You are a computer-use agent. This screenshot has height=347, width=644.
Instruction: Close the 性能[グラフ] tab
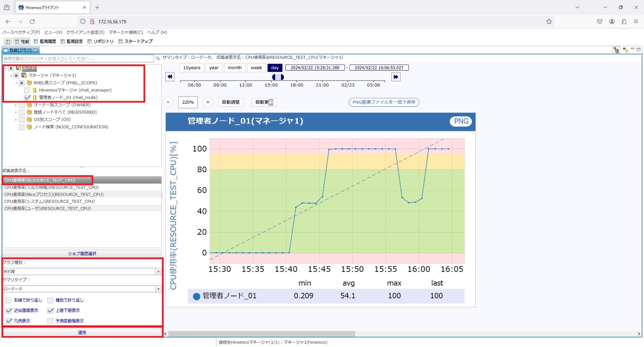pos(36,50)
